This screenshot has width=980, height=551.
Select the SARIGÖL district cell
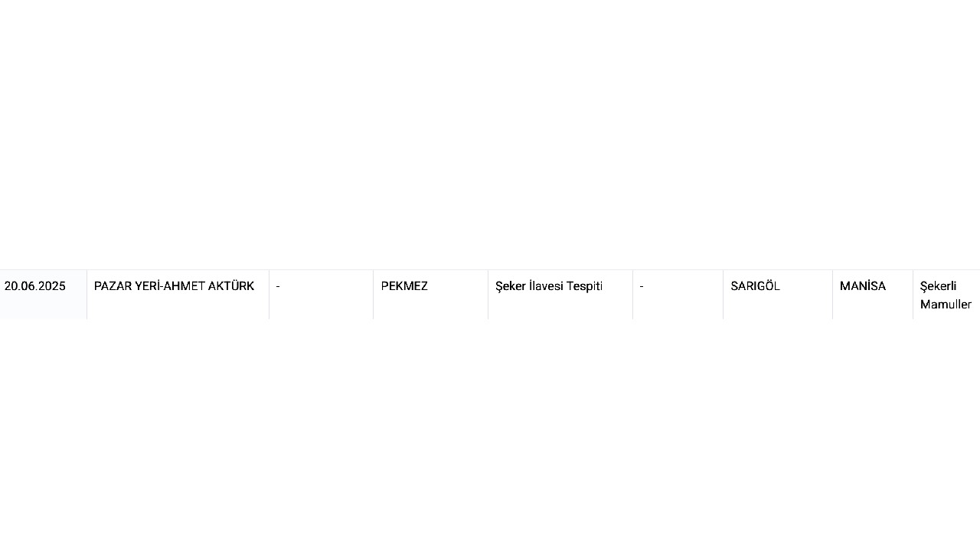[x=778, y=295]
